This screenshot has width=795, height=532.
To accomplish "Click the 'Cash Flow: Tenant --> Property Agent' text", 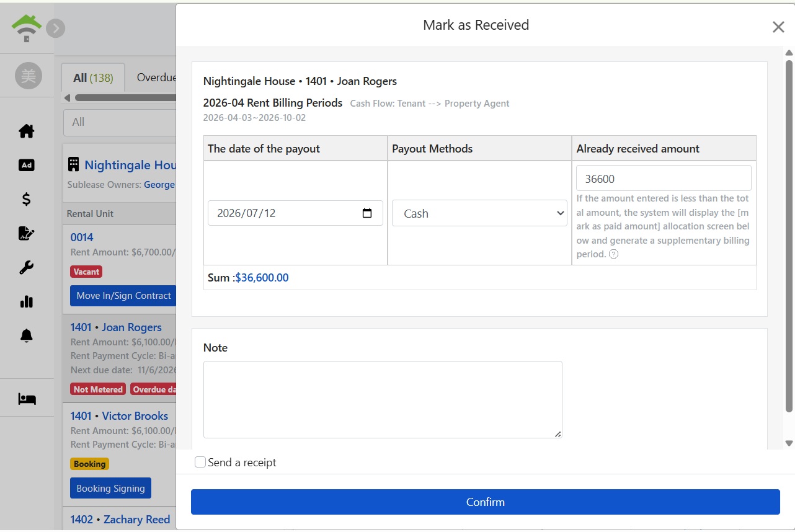I will 430,104.
